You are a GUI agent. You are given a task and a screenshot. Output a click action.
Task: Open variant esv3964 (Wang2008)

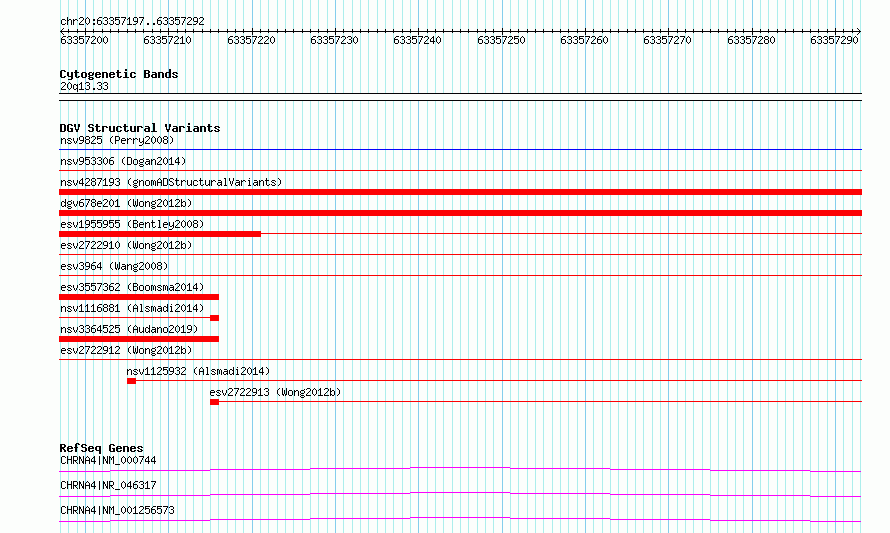[x=114, y=266]
